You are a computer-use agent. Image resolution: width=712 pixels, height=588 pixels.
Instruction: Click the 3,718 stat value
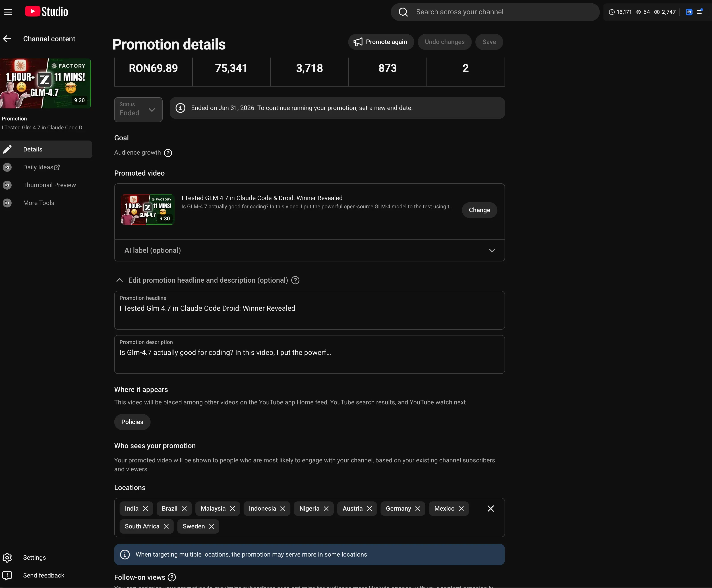(309, 68)
